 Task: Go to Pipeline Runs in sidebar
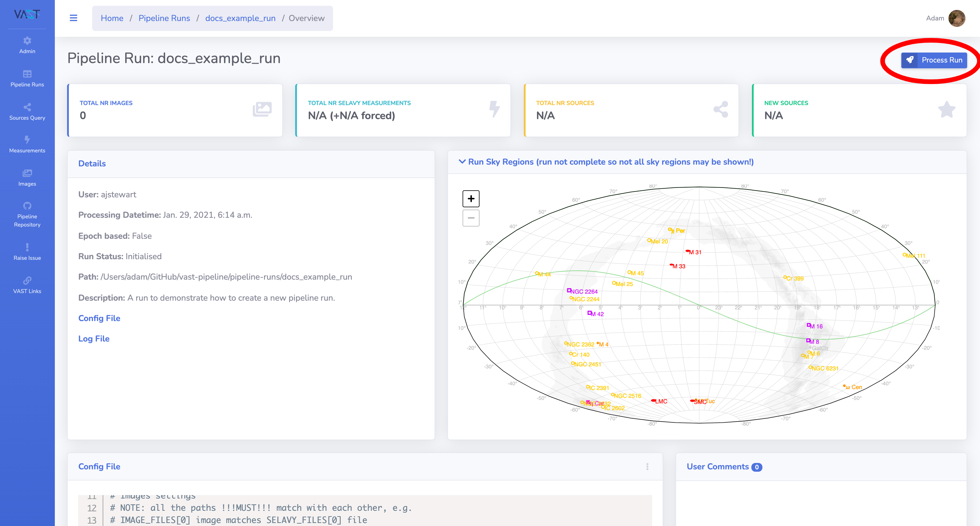tap(27, 79)
